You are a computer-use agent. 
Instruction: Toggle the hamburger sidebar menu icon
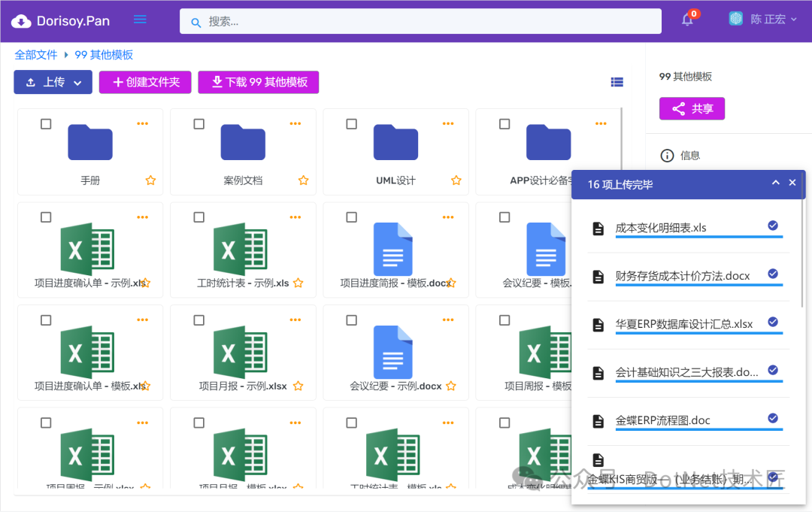tap(140, 19)
